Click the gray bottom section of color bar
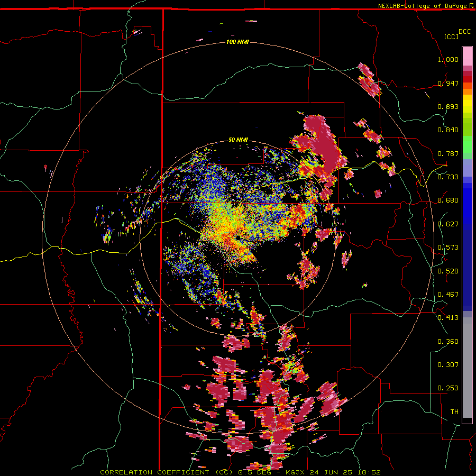The height and width of the screenshot is (476, 476). (x=467, y=368)
